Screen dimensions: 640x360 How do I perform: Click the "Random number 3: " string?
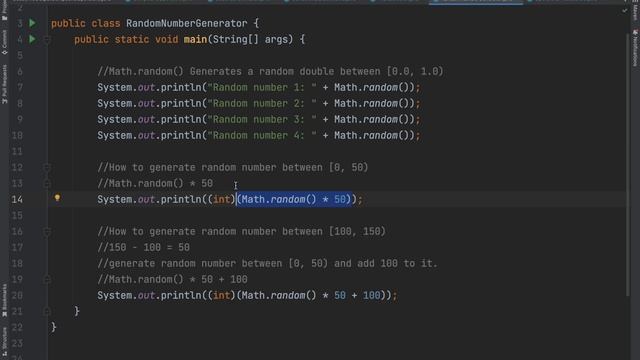262,119
